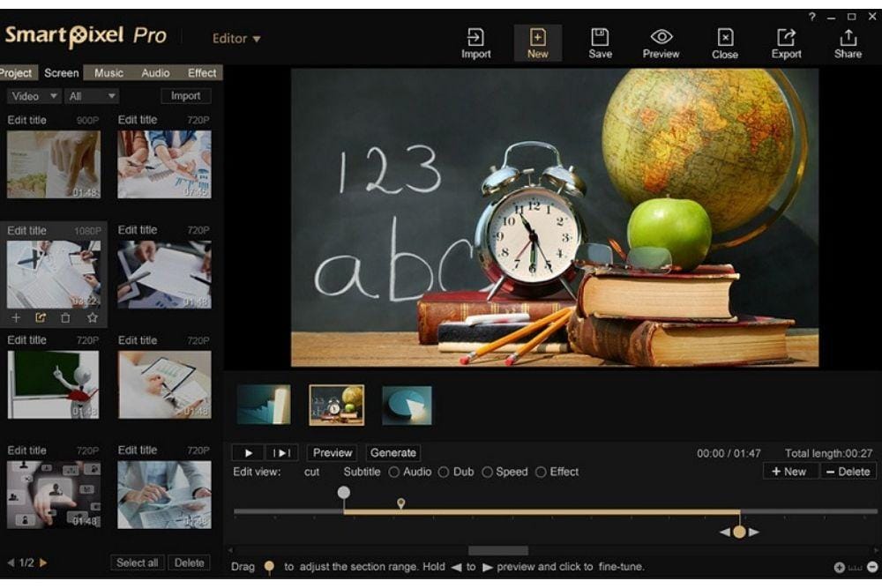This screenshot has height=588, width=882.
Task: Select the Audio edit view radio button
Action: click(394, 473)
